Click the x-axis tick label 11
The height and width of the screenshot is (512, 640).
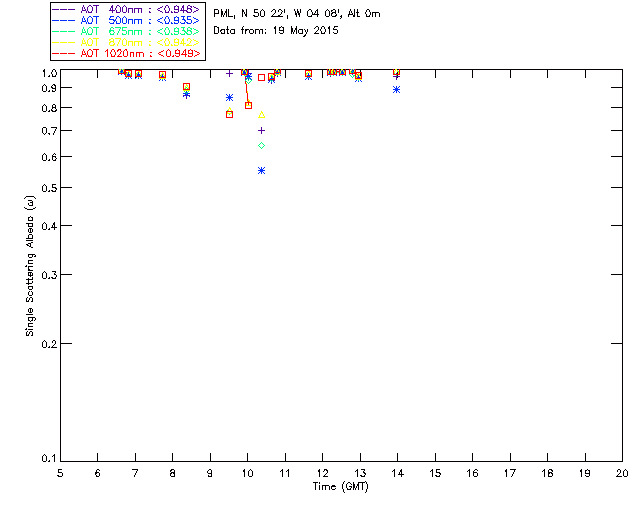285,473
